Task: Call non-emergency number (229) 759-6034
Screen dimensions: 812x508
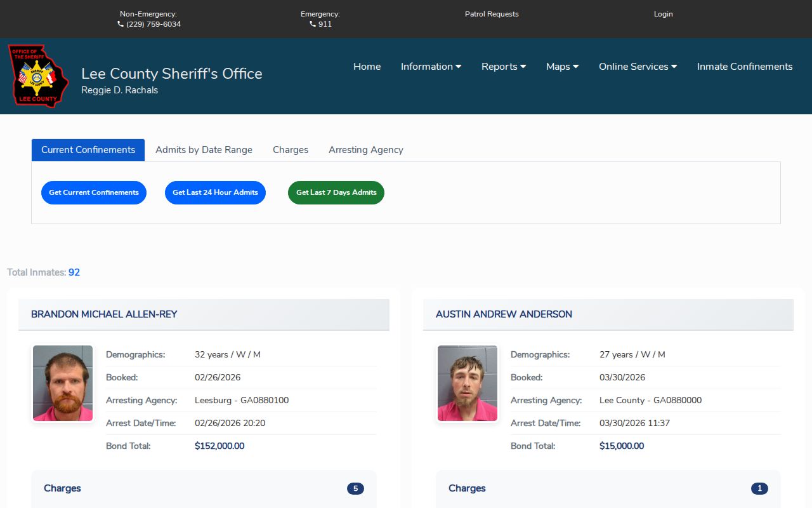Action: (154, 24)
